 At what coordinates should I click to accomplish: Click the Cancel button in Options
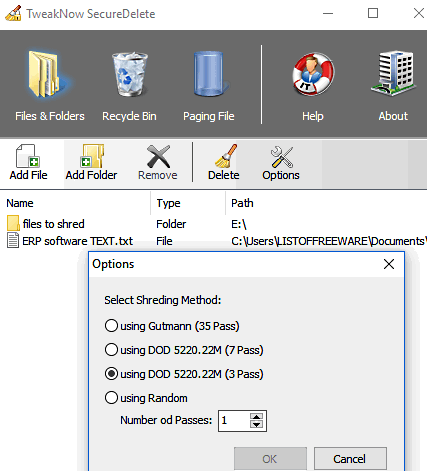350,459
